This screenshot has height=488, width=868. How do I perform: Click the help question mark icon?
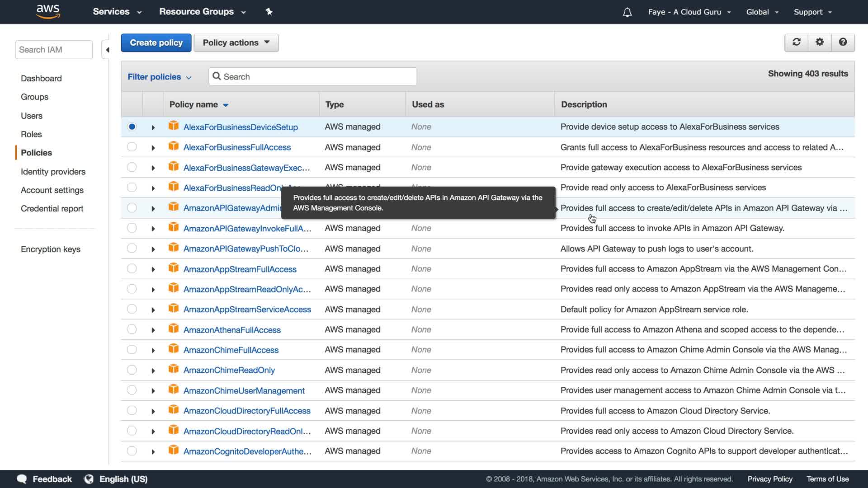(843, 42)
